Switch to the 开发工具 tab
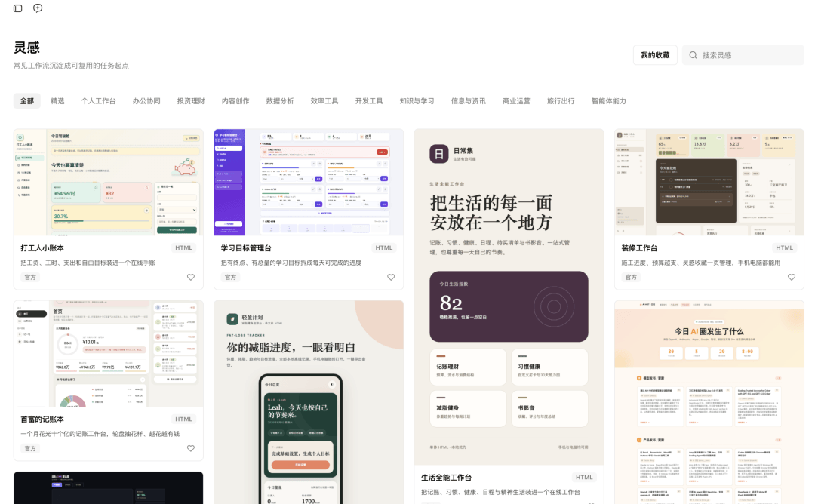 click(x=369, y=101)
